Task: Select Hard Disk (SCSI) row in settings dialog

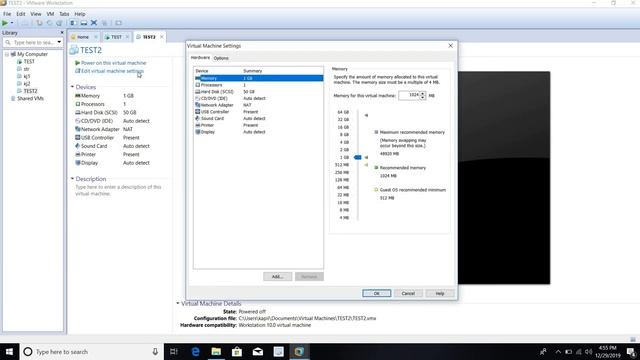Action: [259, 91]
